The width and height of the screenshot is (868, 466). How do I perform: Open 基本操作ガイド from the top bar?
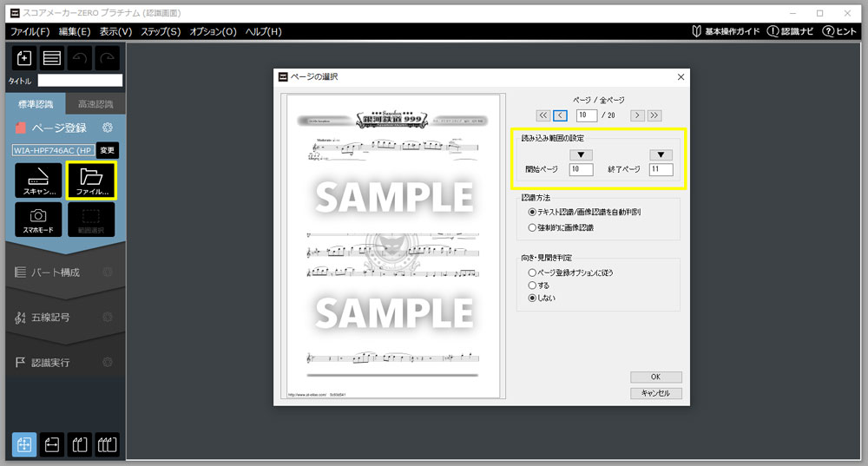[726, 31]
